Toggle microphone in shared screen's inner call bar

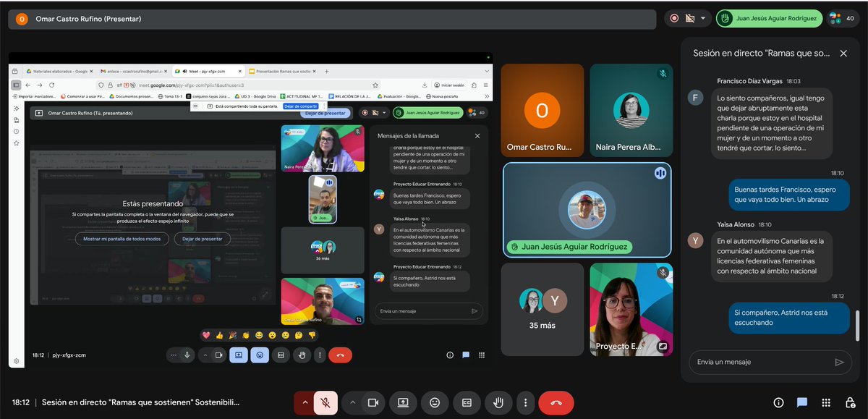point(187,355)
